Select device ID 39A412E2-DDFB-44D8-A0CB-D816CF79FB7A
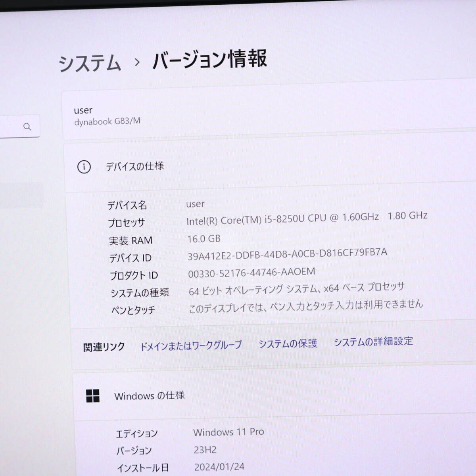This screenshot has width=476, height=476. tap(287, 254)
